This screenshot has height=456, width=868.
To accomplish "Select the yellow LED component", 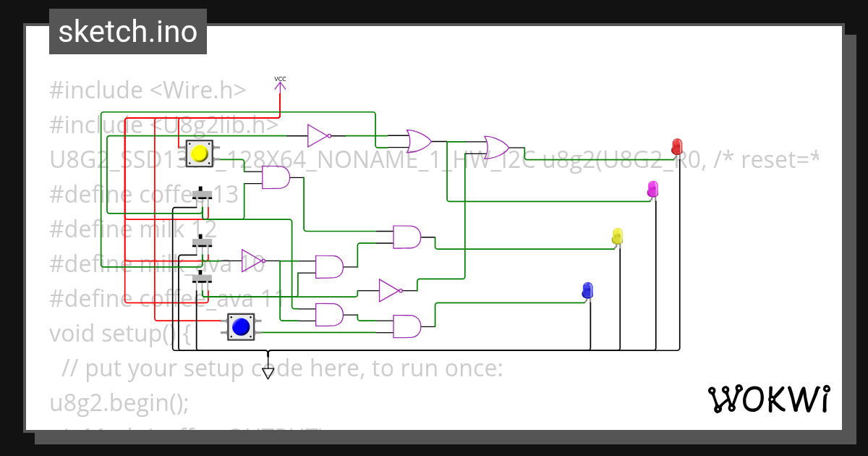I will click(x=617, y=236).
